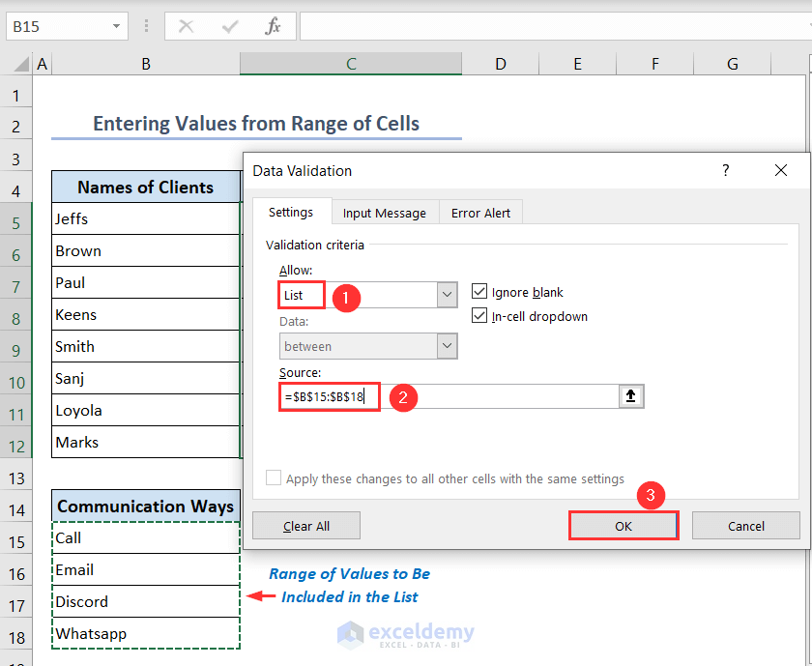Select column C header

click(351, 64)
